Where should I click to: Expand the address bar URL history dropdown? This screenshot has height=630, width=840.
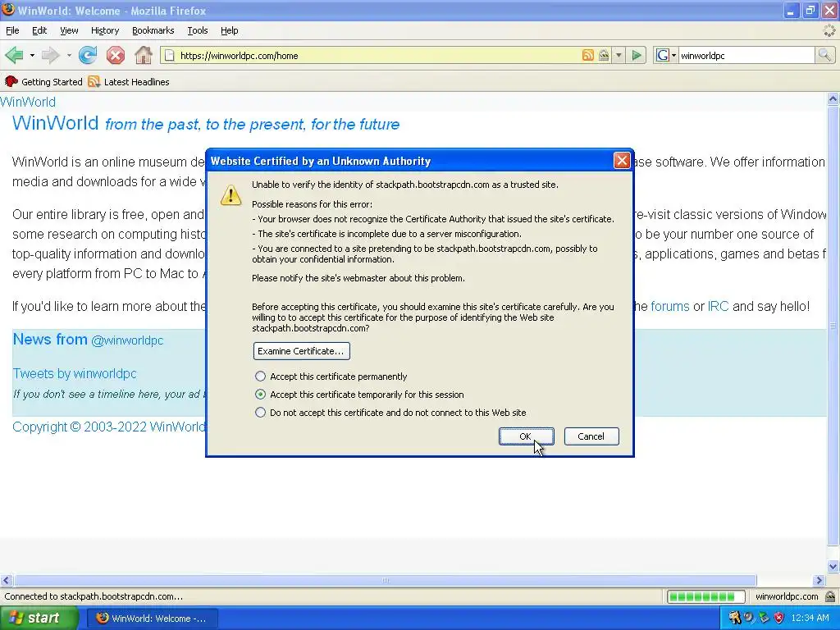(x=619, y=55)
